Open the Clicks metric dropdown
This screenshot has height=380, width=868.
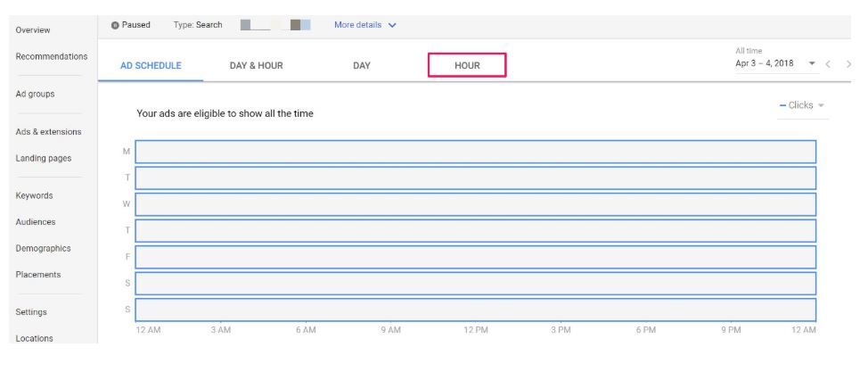click(801, 105)
